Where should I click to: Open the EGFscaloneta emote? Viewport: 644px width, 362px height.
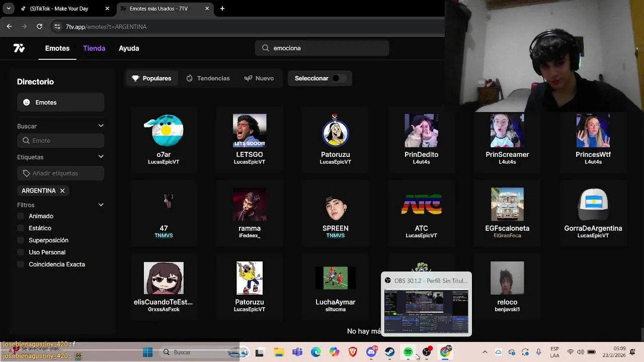tap(507, 213)
